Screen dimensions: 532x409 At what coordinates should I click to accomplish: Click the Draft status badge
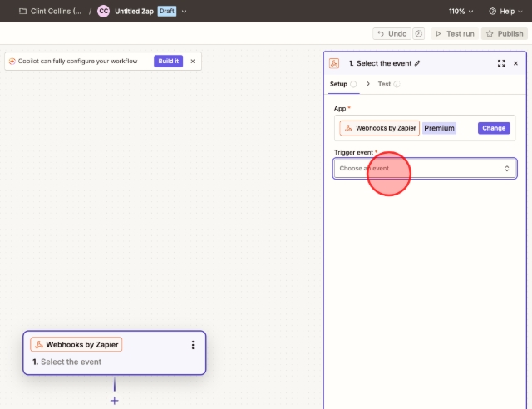tap(166, 11)
